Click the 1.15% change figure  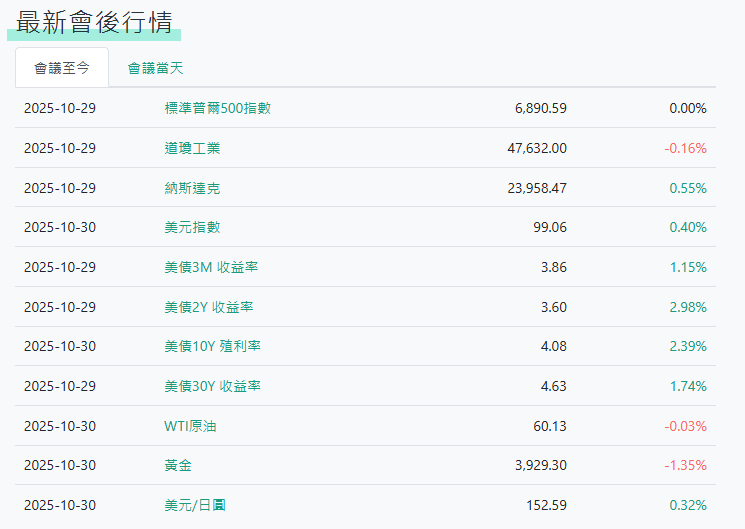click(688, 267)
